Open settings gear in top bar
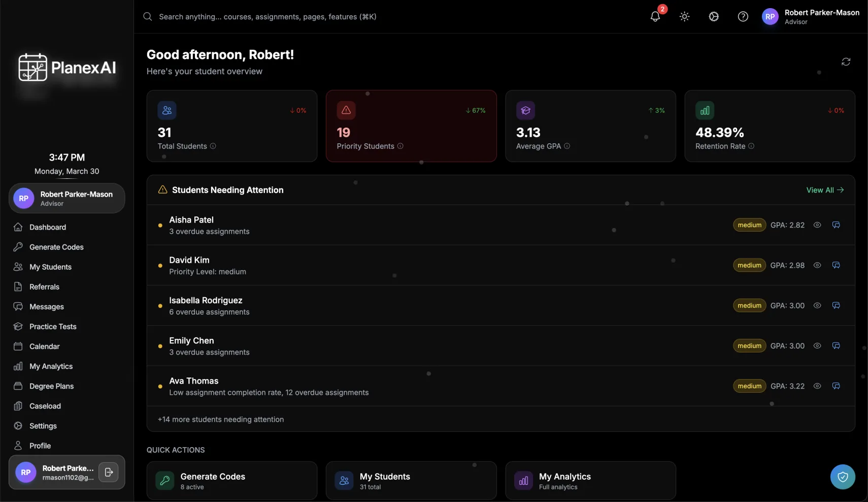Screen dimensions: 868x502 point(714,17)
